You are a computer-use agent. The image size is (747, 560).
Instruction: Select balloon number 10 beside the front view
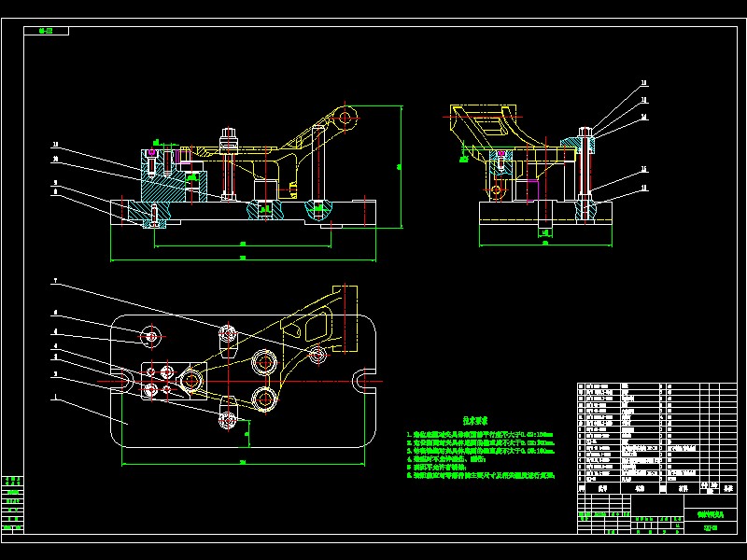[x=55, y=160]
